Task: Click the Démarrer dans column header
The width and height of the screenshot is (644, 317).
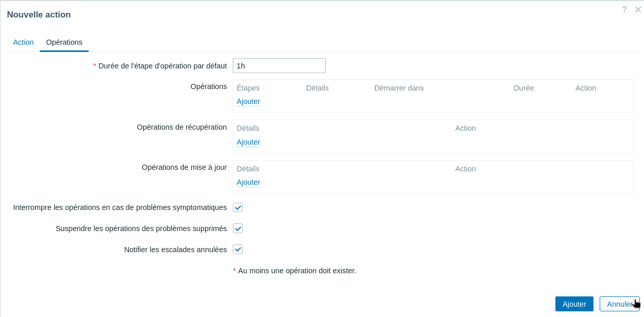Action: 399,88
